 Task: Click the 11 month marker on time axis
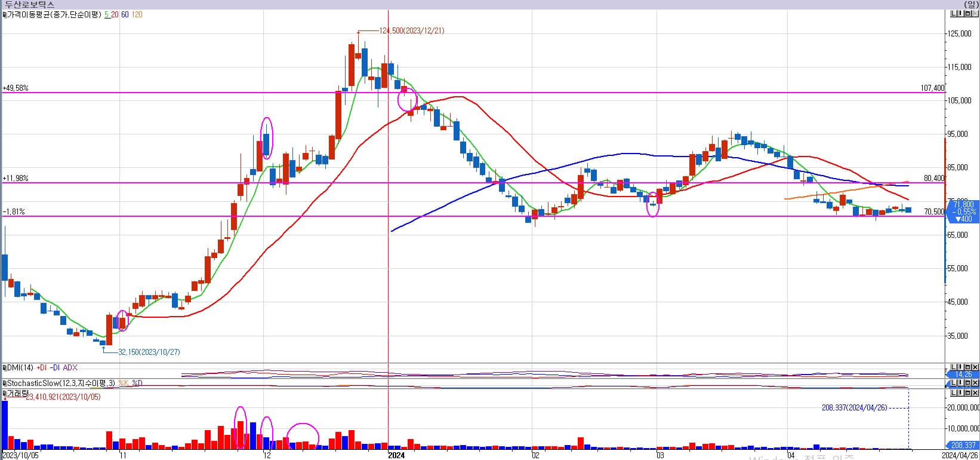coord(124,455)
